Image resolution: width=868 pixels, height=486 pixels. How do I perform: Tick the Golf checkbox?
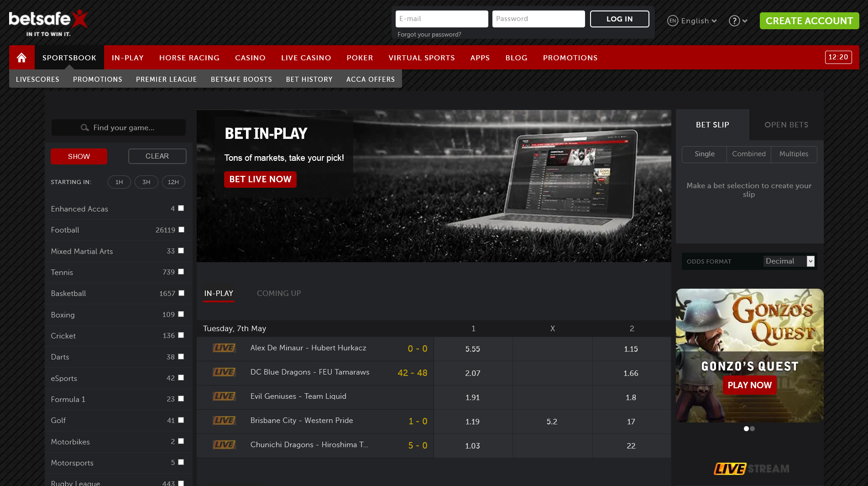[x=181, y=420]
